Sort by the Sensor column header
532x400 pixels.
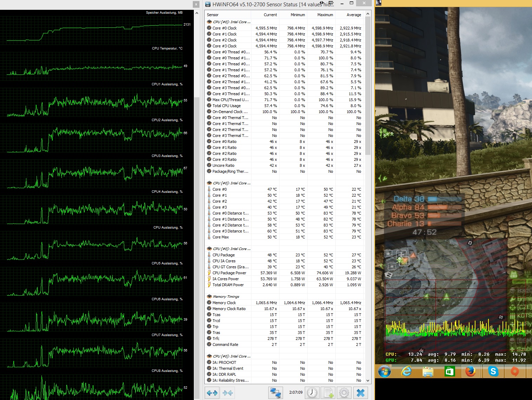228,15
